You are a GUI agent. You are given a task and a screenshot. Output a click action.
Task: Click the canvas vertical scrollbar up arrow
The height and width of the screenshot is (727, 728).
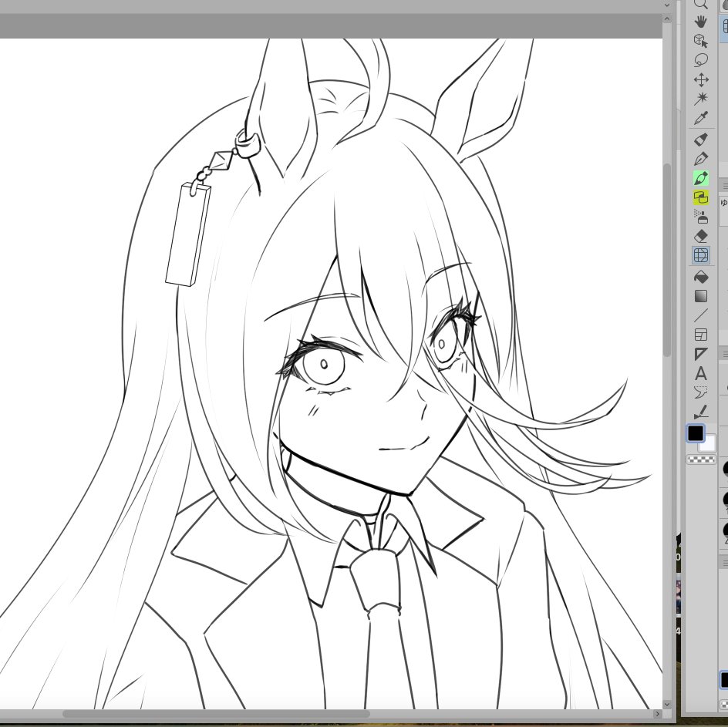click(x=667, y=19)
